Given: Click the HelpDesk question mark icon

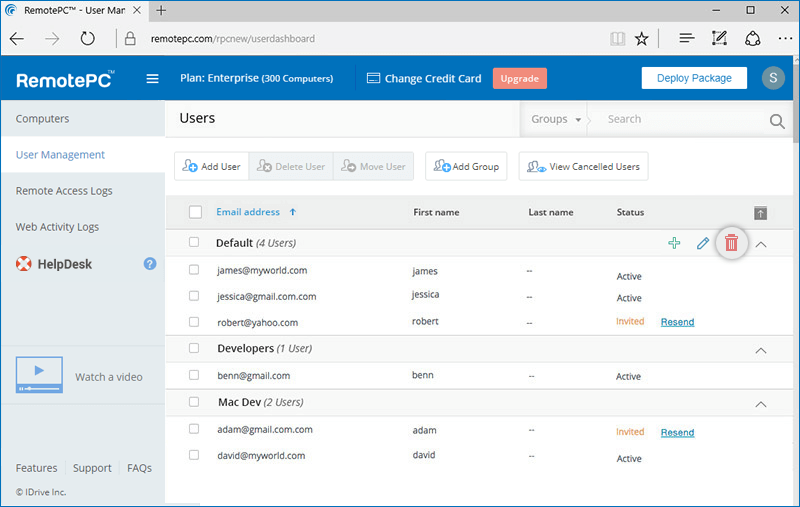Looking at the screenshot, I should click(149, 264).
